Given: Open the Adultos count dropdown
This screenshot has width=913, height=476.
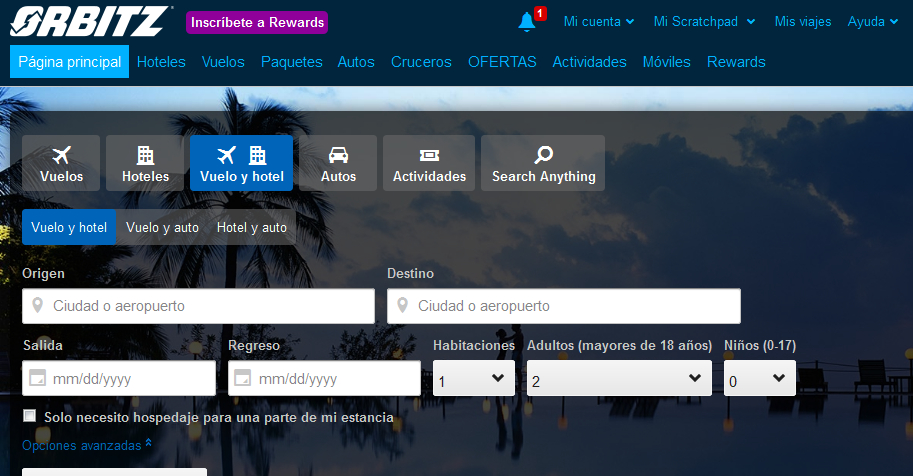Looking at the screenshot, I should coord(618,379).
